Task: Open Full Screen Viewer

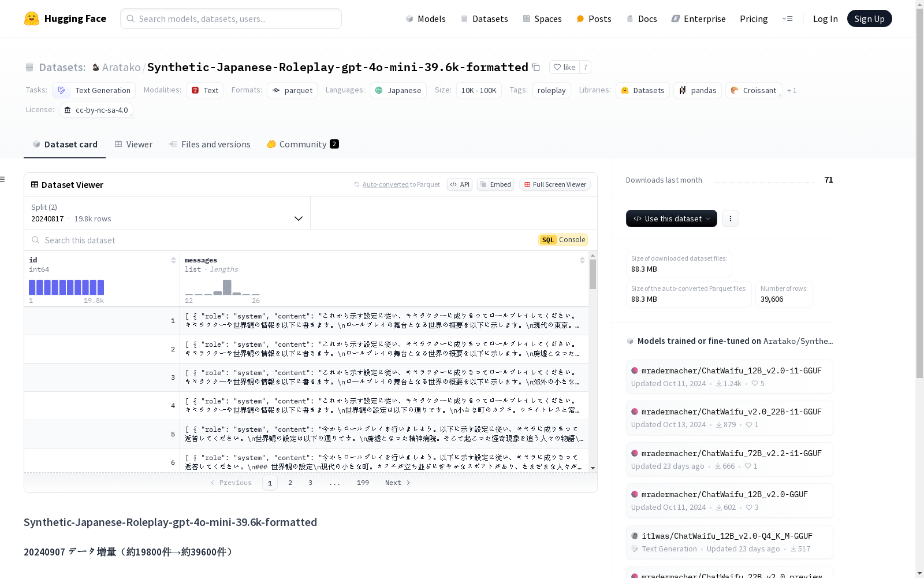Action: tap(555, 184)
